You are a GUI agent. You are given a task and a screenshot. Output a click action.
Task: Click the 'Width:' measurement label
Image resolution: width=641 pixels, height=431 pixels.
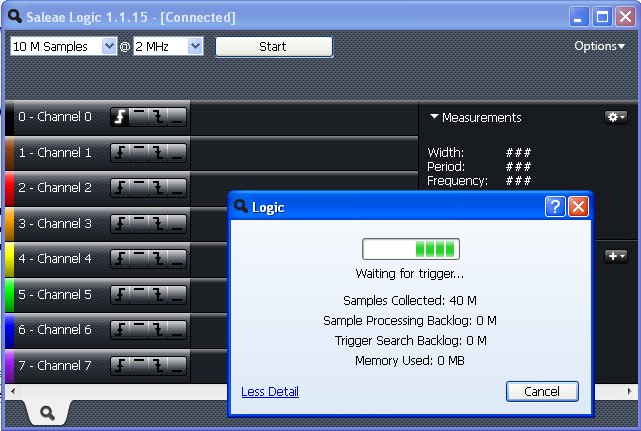coord(446,153)
